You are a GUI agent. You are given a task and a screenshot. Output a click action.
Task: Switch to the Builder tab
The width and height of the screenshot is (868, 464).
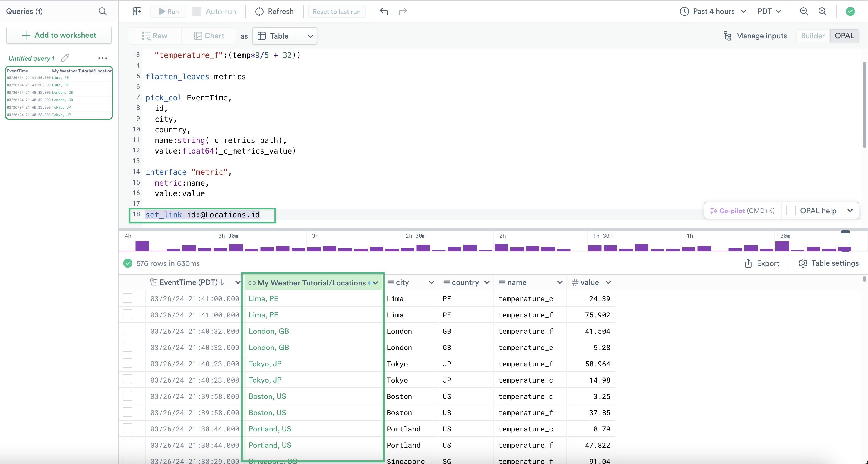click(813, 36)
